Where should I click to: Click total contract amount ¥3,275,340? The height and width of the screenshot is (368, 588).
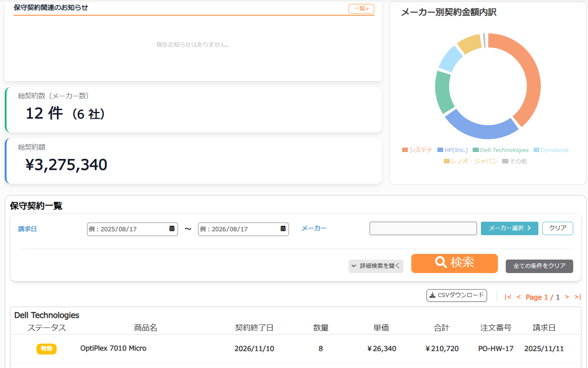click(66, 165)
